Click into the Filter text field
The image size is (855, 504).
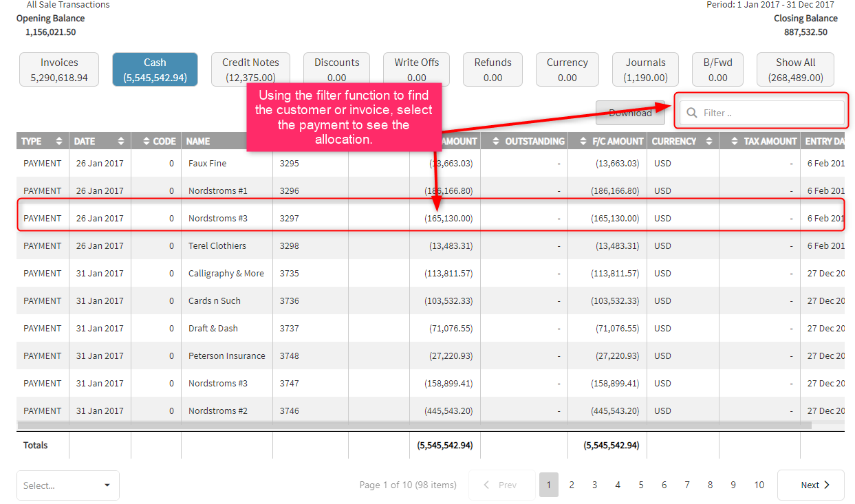point(762,113)
